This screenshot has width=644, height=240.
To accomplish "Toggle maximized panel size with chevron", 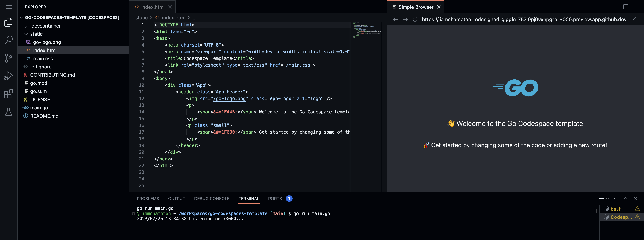I will (x=626, y=198).
